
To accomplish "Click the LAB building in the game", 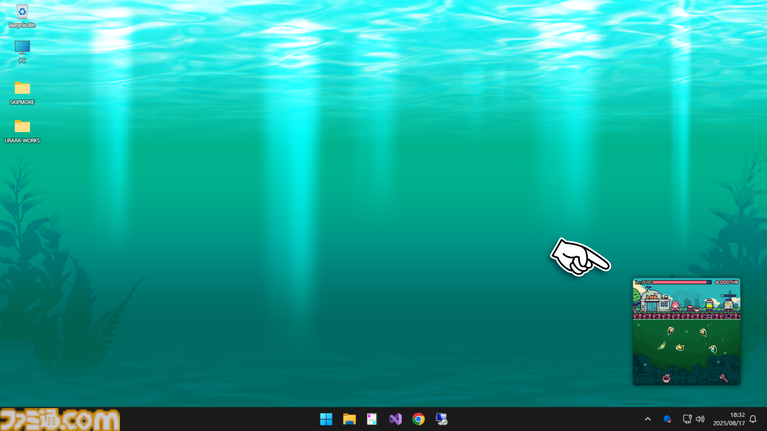I will [651, 300].
